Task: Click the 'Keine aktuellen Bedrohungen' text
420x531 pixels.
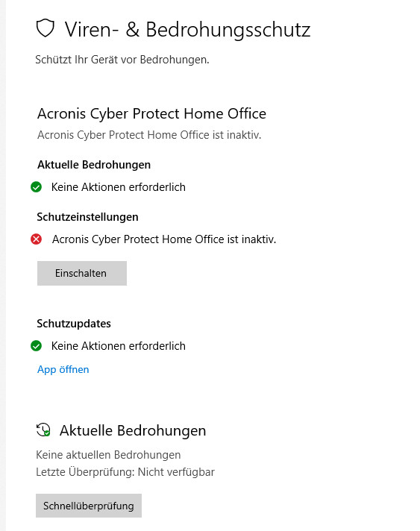Action: click(108, 455)
